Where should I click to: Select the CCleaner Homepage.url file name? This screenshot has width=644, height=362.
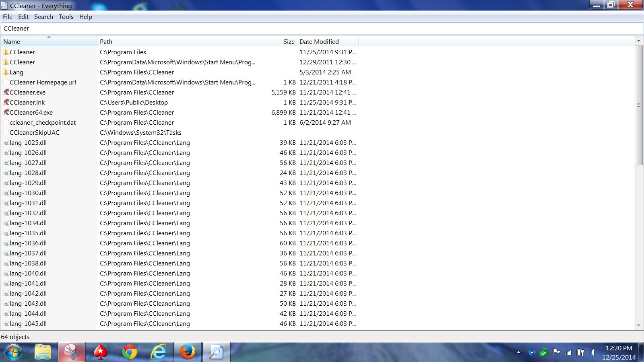coord(43,82)
